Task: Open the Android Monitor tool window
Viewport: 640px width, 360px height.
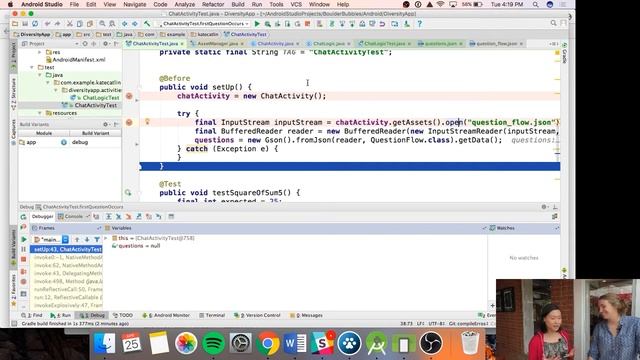Action: pos(166,316)
